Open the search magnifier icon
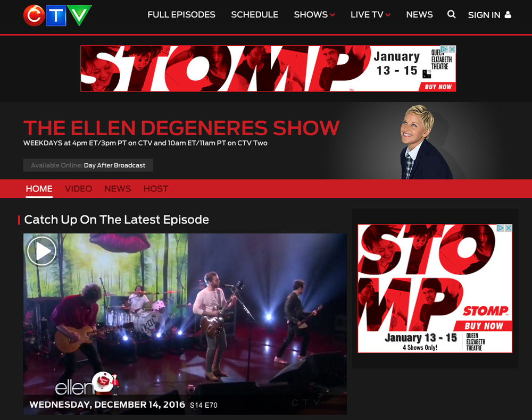The width and height of the screenshot is (532, 420). pyautogui.click(x=451, y=14)
